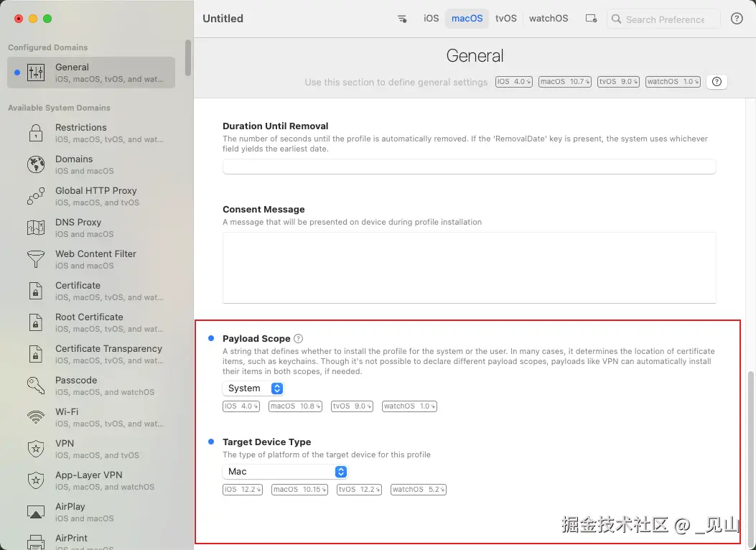Select the DNS Proxy map icon

click(36, 228)
